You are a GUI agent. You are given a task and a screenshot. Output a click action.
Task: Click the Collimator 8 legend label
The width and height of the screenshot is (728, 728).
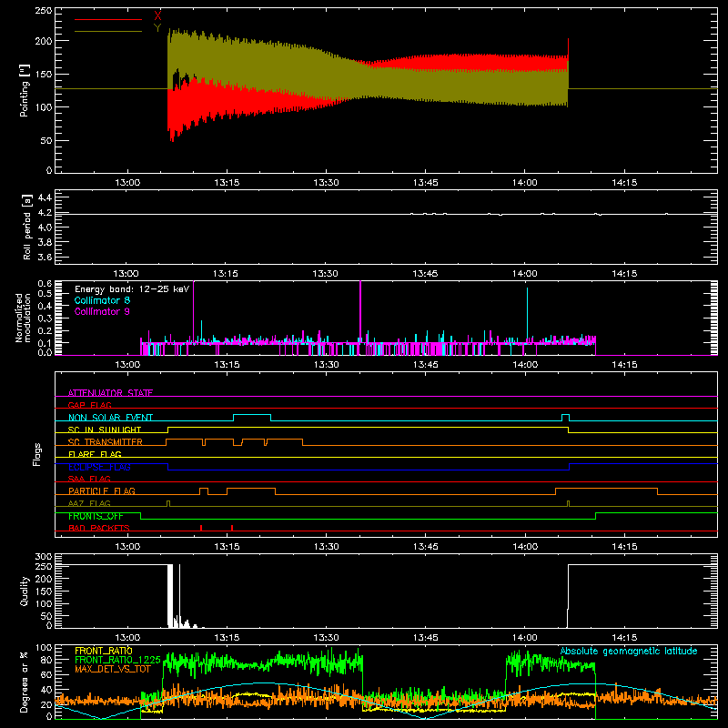102,300
